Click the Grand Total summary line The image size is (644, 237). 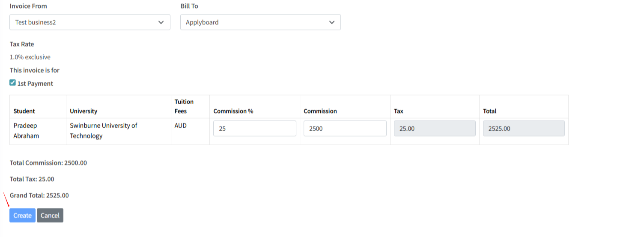(x=39, y=195)
